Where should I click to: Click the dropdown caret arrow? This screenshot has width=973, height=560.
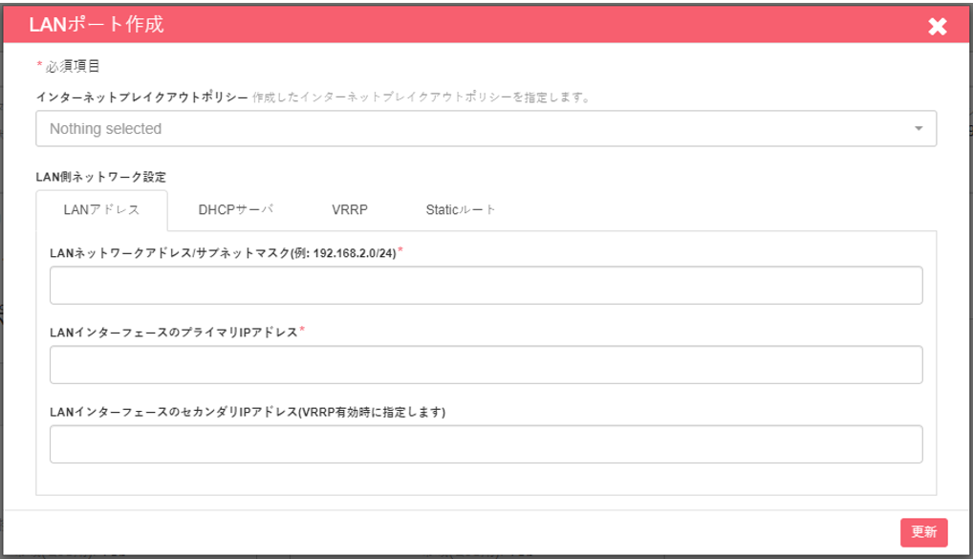[919, 128]
